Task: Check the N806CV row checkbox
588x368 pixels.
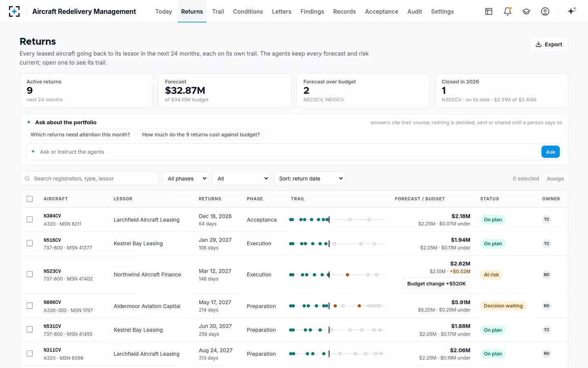Action: pyautogui.click(x=30, y=306)
